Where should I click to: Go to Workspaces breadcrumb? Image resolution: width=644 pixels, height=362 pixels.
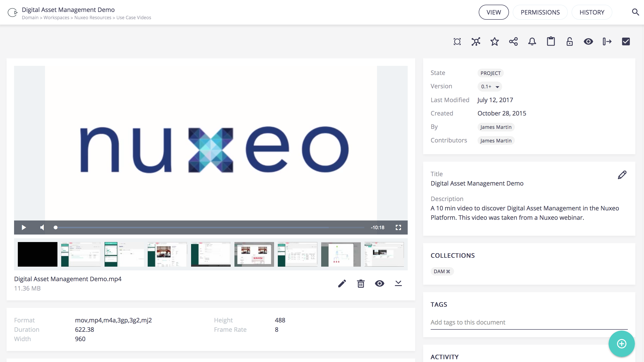(x=56, y=18)
